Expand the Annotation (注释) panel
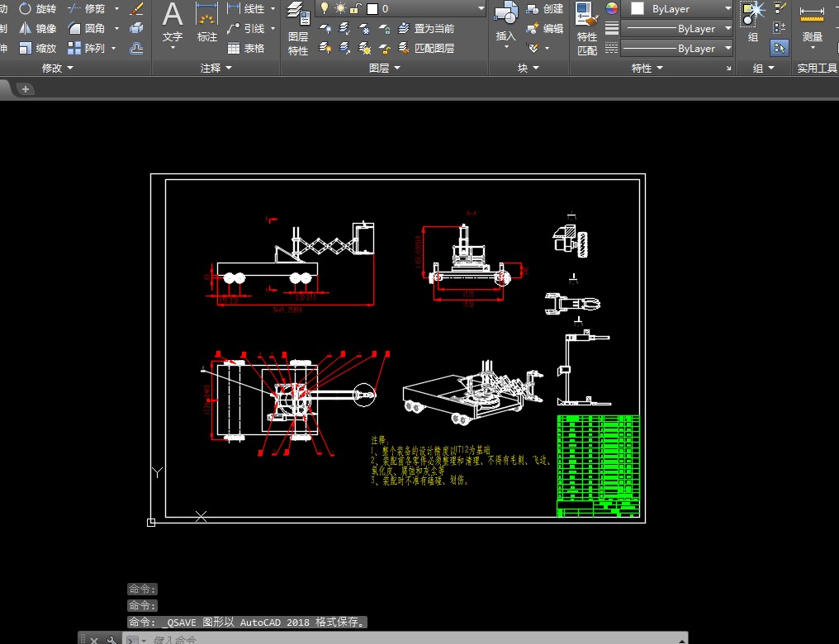839x644 pixels. [216, 68]
